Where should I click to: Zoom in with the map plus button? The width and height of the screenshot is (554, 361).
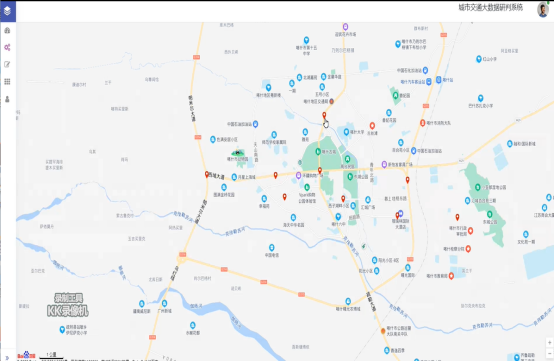click(x=549, y=343)
